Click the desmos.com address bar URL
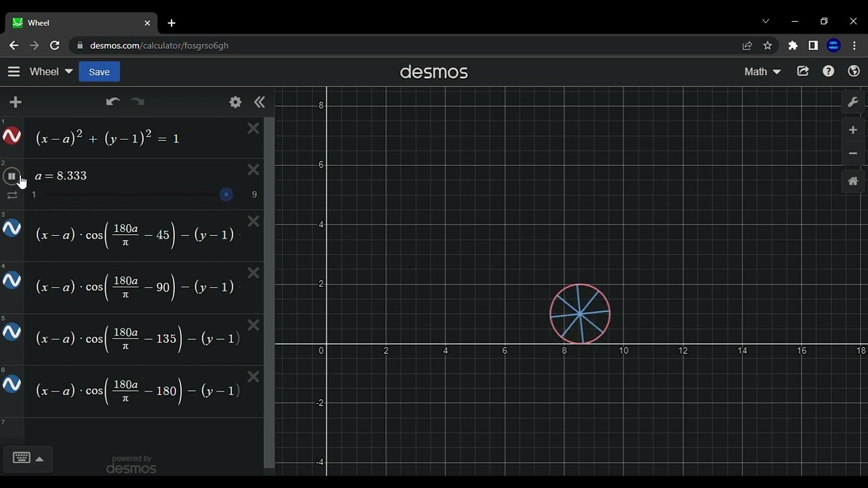Image resolution: width=868 pixels, height=488 pixels. pyautogui.click(x=159, y=45)
